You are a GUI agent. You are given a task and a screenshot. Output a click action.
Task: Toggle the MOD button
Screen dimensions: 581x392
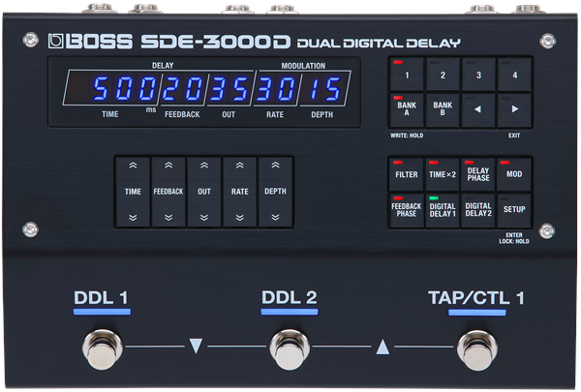pyautogui.click(x=514, y=174)
